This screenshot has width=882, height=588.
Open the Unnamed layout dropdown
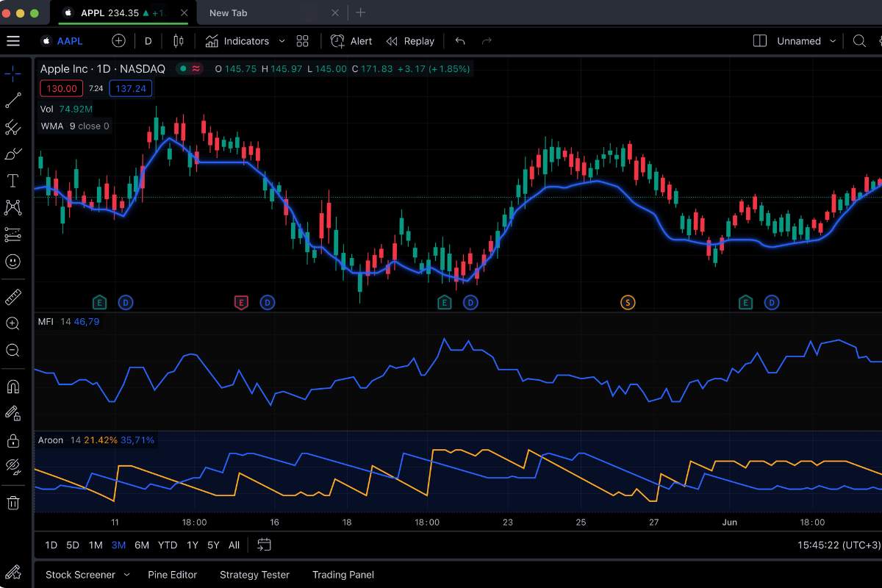tap(807, 41)
